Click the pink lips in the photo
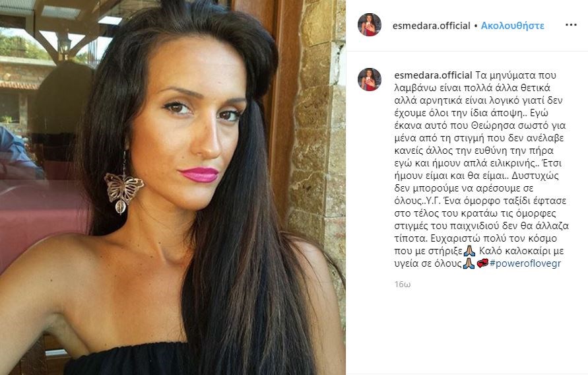The width and height of the screenshot is (588, 375). click(x=199, y=175)
